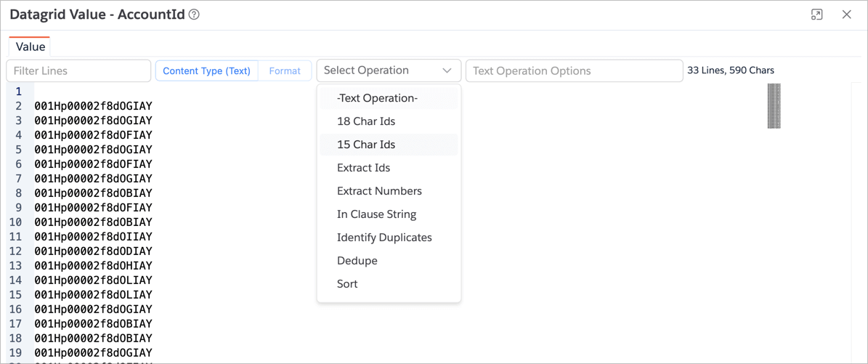Viewport: 868px width, 364px height.
Task: Choose Extract Ids from the list
Action: pyautogui.click(x=363, y=168)
